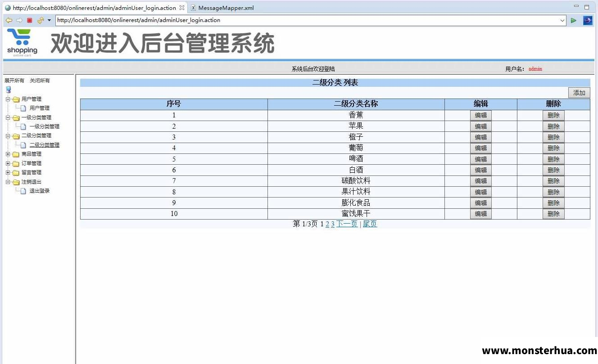Click the 碳酸饮料 category name cell
598x364 pixels.
click(356, 181)
